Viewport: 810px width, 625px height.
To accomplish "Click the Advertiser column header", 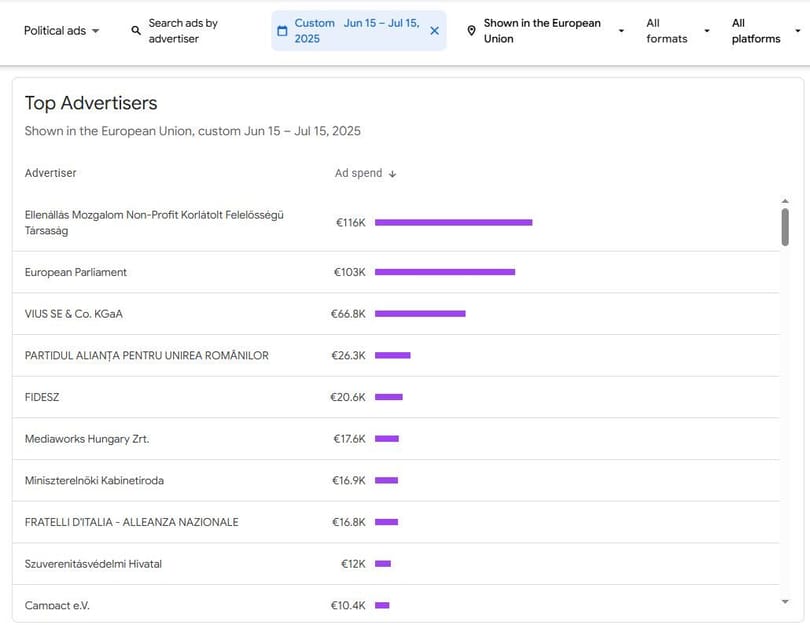I will [51, 173].
